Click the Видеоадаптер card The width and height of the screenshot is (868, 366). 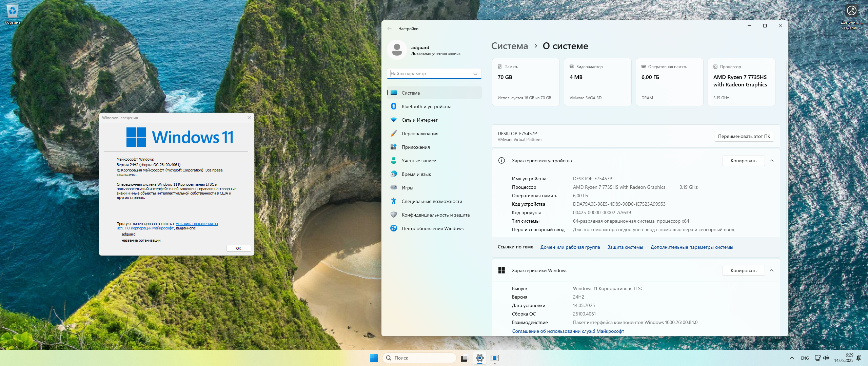tap(598, 82)
